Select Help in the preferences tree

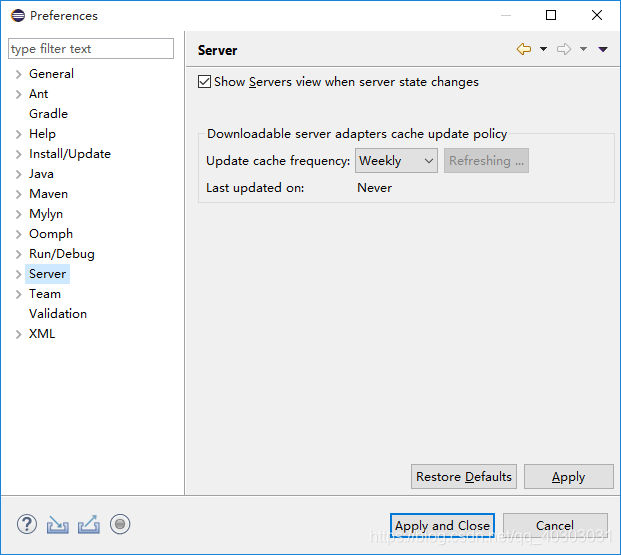tap(42, 134)
